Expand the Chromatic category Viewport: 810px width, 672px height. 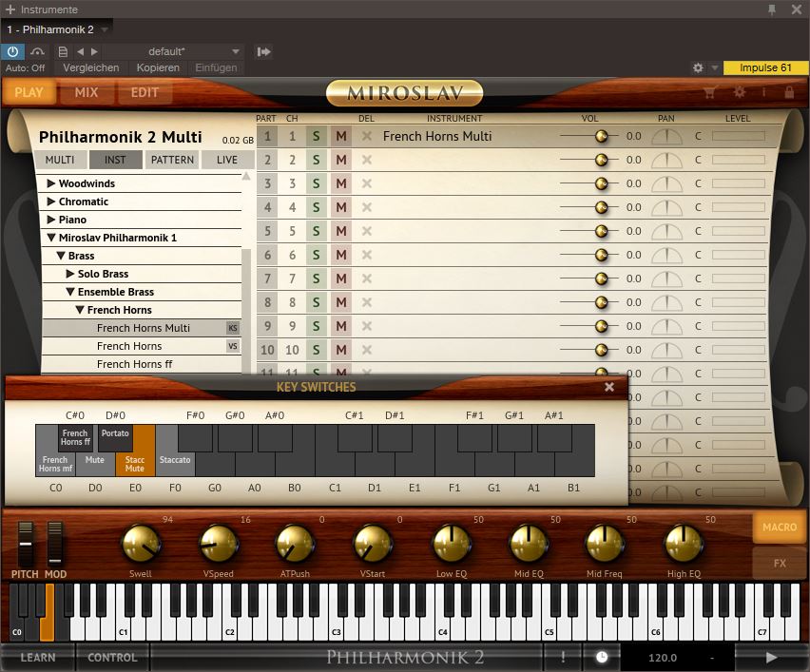pyautogui.click(x=51, y=202)
